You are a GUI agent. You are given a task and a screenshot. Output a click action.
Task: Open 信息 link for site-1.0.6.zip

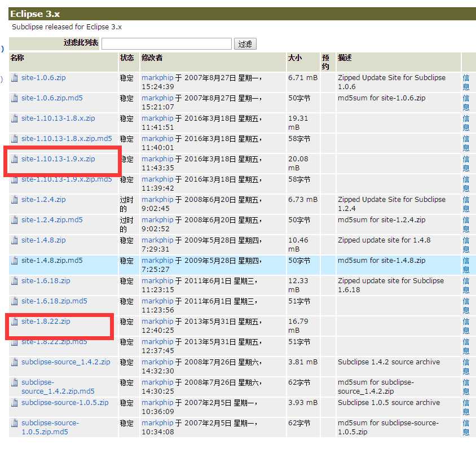pos(466,82)
